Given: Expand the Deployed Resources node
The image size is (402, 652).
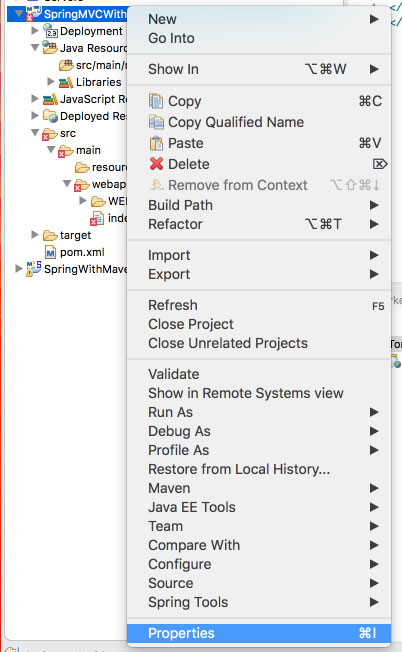Looking at the screenshot, I should (x=35, y=115).
